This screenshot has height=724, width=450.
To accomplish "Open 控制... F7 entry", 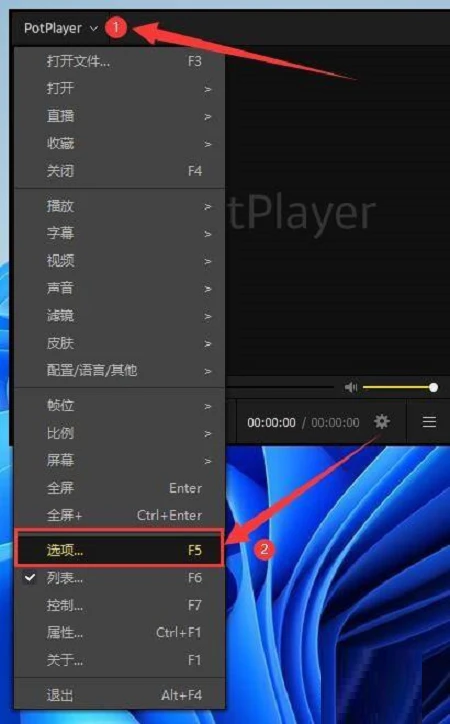I will tap(120, 605).
